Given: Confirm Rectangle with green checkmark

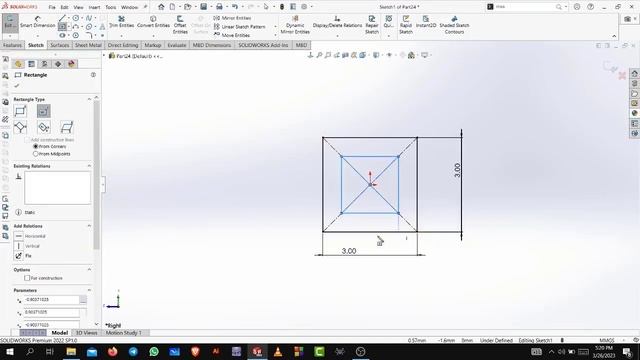Looking at the screenshot, I should point(17,86).
